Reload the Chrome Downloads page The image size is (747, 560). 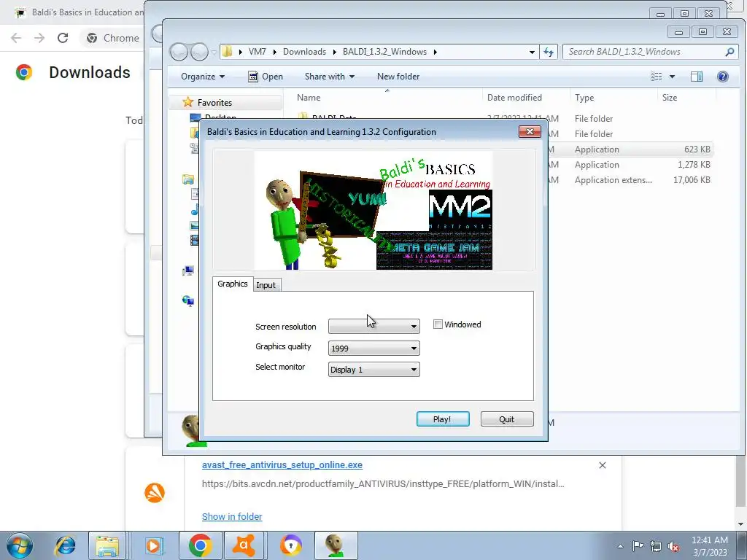point(63,38)
